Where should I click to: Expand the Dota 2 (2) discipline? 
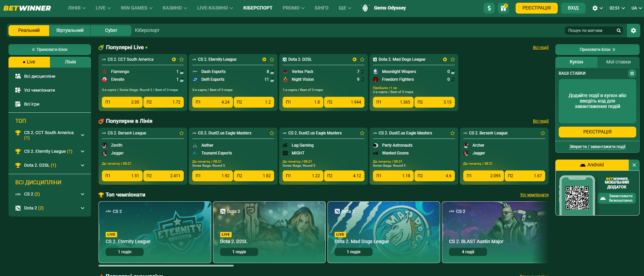click(83, 208)
